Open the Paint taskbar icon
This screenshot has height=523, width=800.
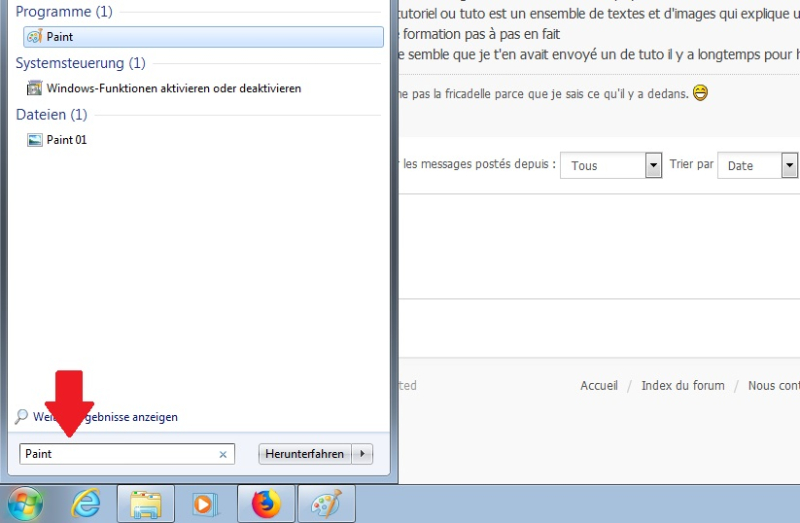(326, 504)
